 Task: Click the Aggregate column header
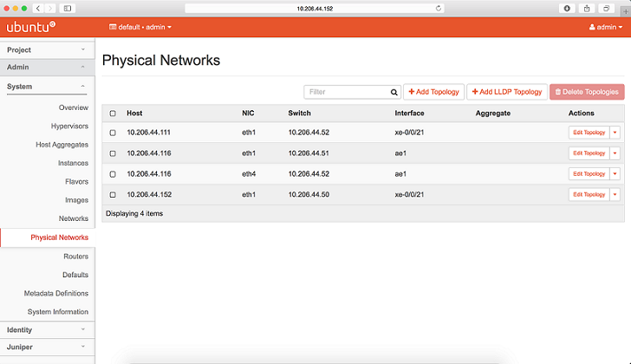tap(493, 113)
